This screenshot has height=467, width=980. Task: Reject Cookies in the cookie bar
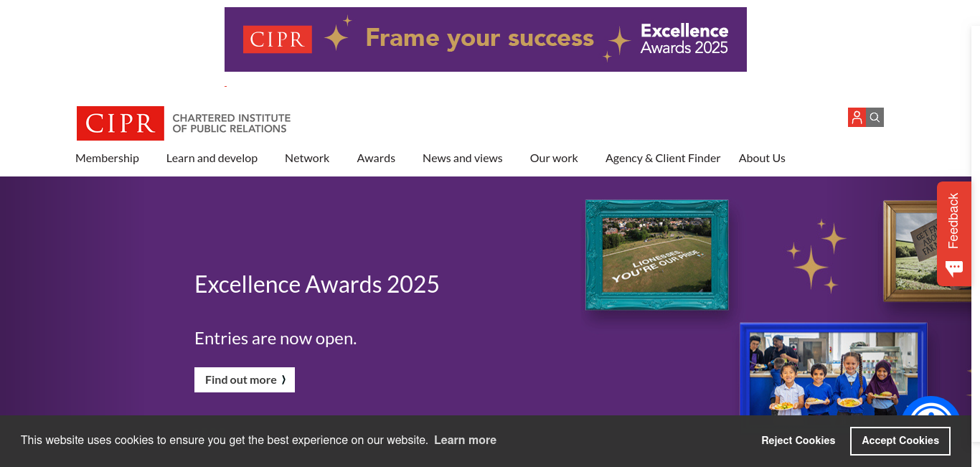click(798, 440)
